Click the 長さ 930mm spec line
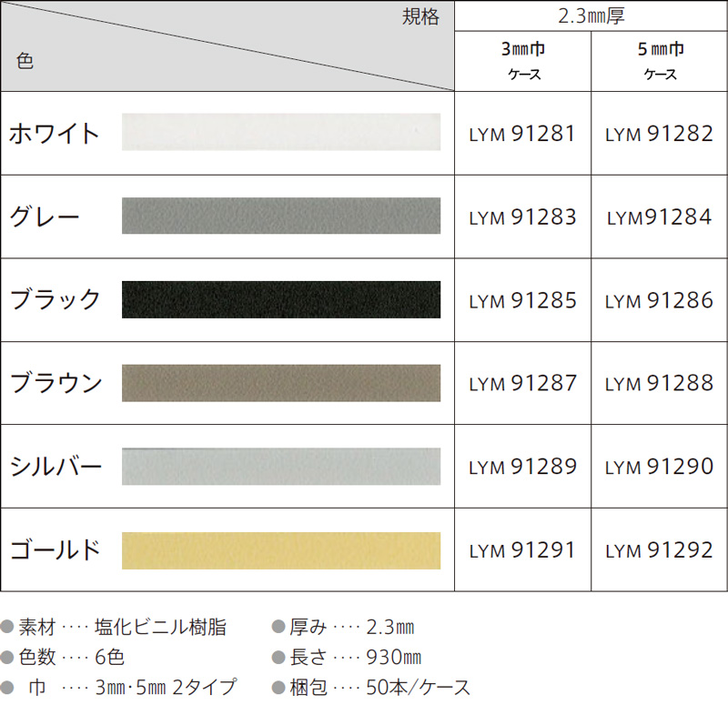 347,657
